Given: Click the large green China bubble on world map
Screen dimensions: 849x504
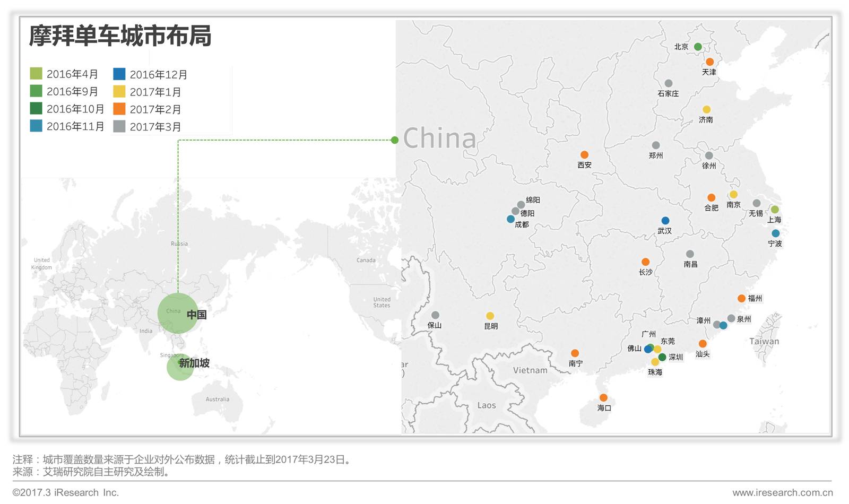Looking at the screenshot, I should [178, 313].
